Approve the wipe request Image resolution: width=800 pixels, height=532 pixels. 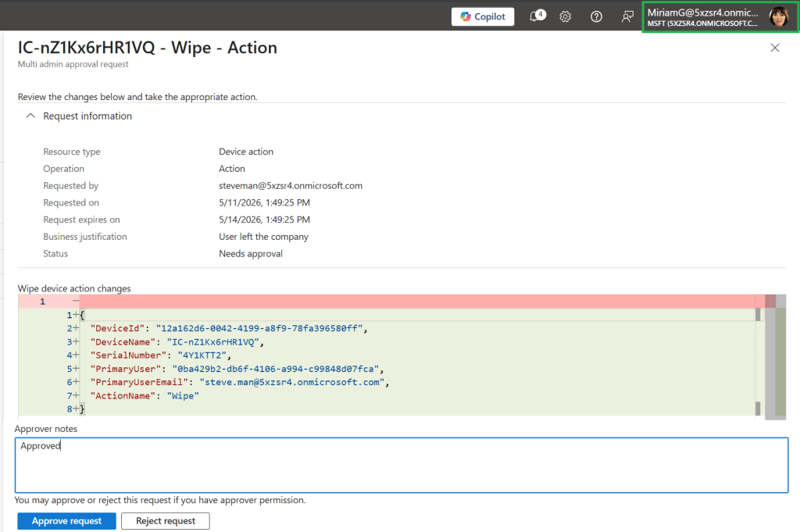66,521
